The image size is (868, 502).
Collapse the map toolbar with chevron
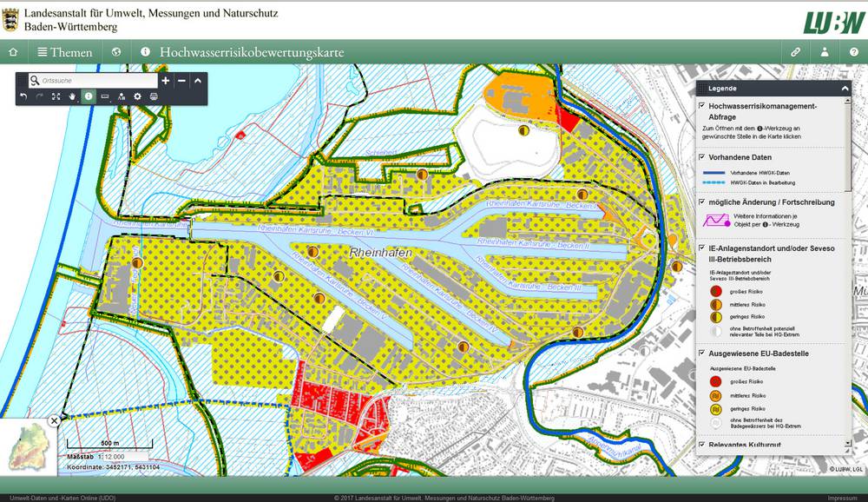pyautogui.click(x=198, y=81)
